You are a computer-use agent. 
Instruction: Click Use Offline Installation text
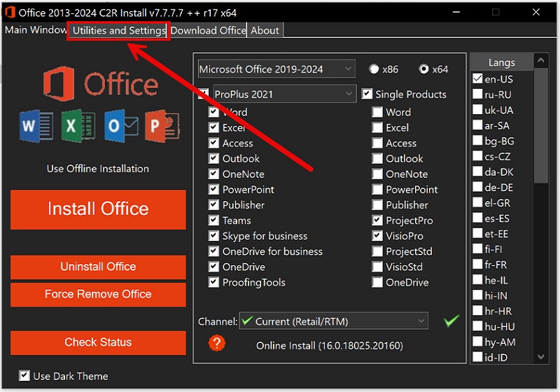[98, 169]
